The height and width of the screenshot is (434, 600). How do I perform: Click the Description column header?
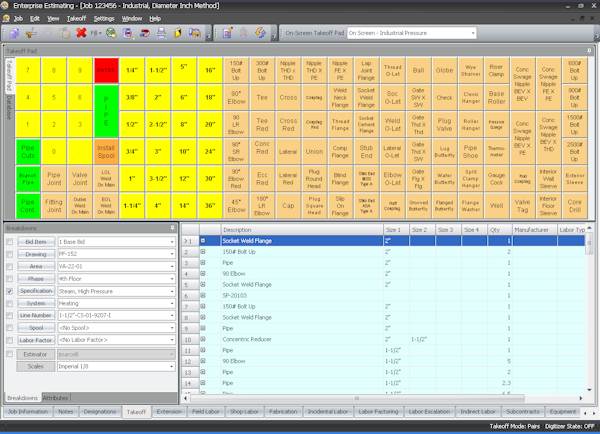tap(302, 230)
